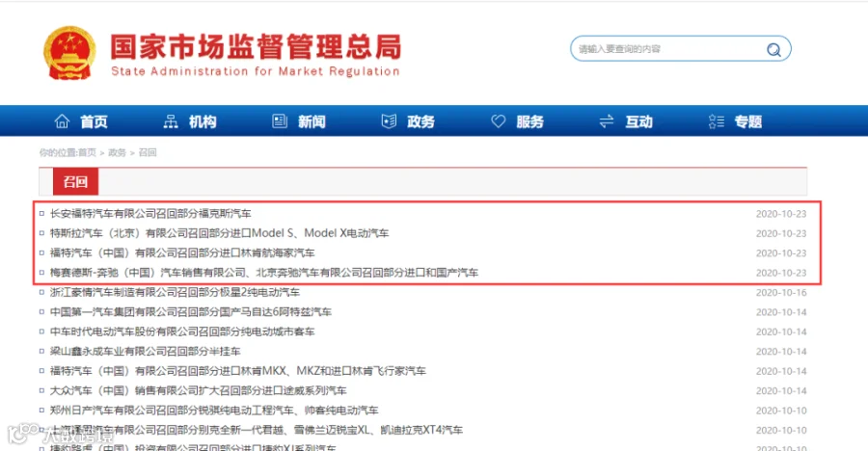Open 别克全新一代君越 recall notice

pyautogui.click(x=257, y=430)
